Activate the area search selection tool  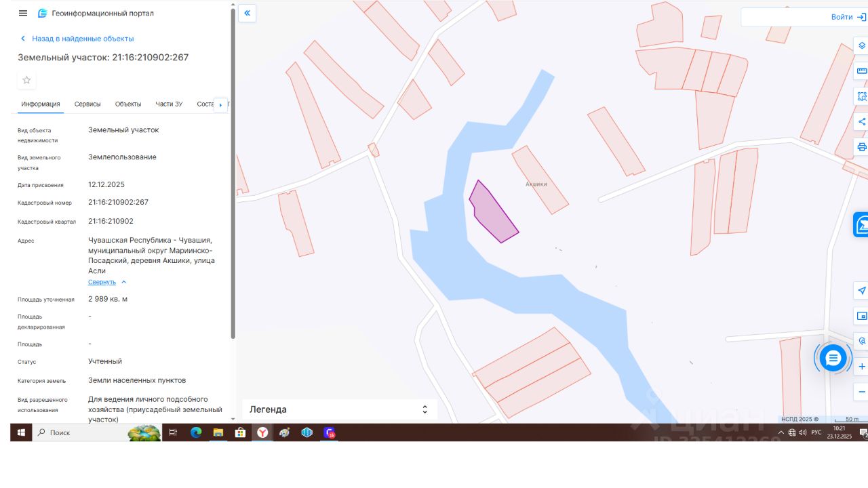862,96
